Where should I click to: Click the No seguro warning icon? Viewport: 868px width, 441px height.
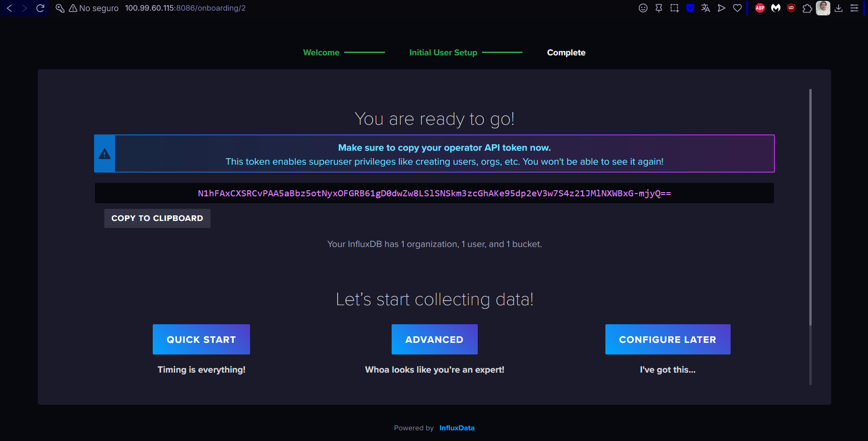click(x=73, y=8)
